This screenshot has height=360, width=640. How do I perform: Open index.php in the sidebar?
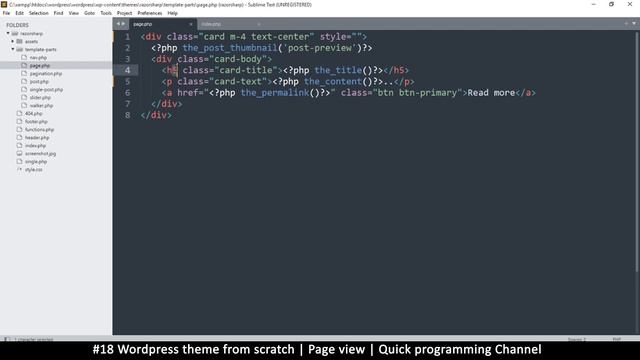click(x=35, y=146)
